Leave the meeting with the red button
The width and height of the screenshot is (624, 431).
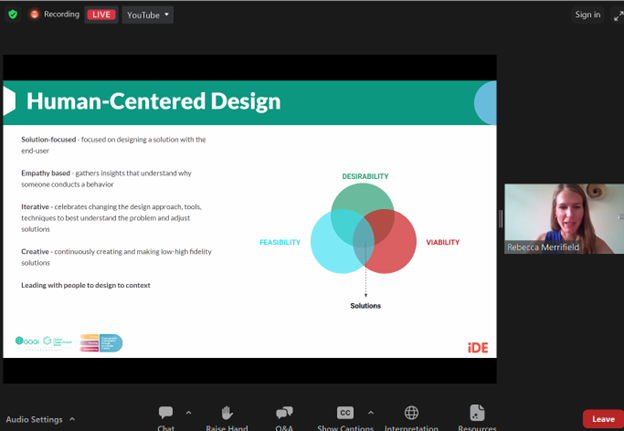tap(603, 419)
